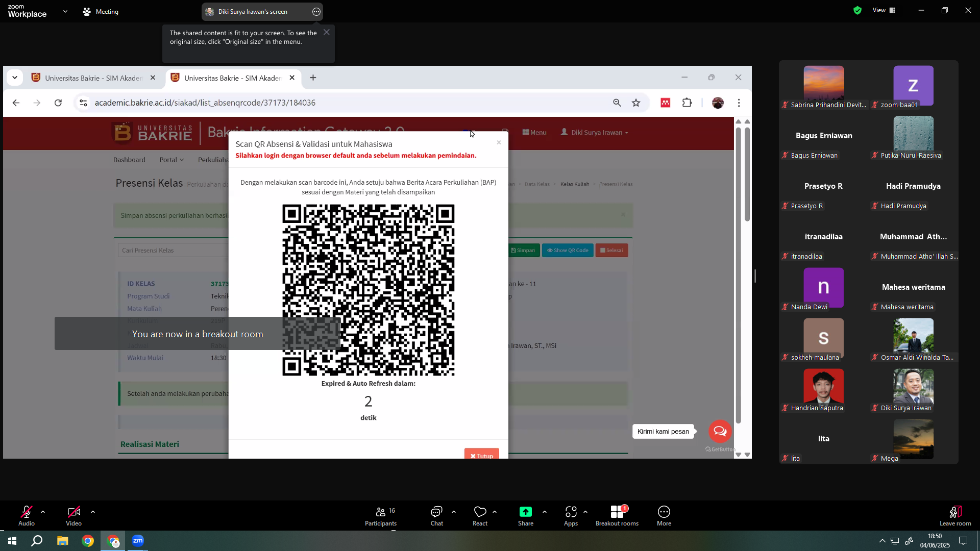Open the Chat panel

[x=437, y=515]
